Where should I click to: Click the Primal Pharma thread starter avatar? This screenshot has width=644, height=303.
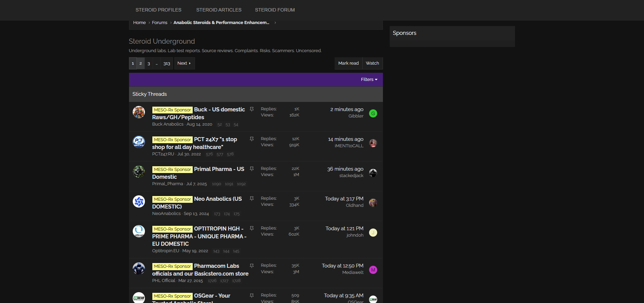(139, 172)
